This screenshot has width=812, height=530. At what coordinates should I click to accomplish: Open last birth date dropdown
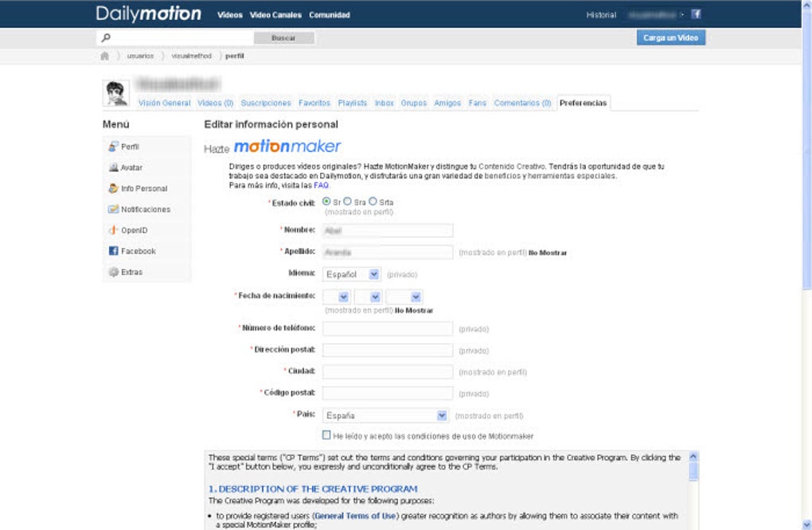(404, 297)
